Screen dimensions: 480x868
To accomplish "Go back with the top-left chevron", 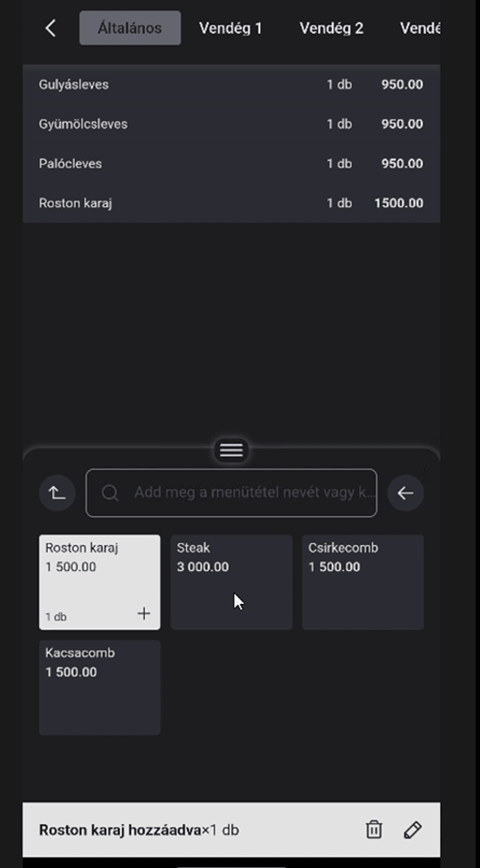I will [x=51, y=28].
